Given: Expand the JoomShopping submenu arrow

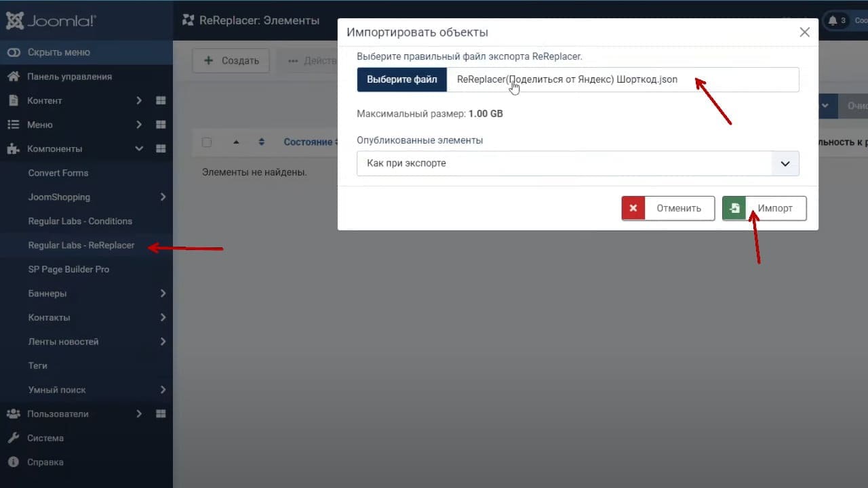Looking at the screenshot, I should coord(163,197).
